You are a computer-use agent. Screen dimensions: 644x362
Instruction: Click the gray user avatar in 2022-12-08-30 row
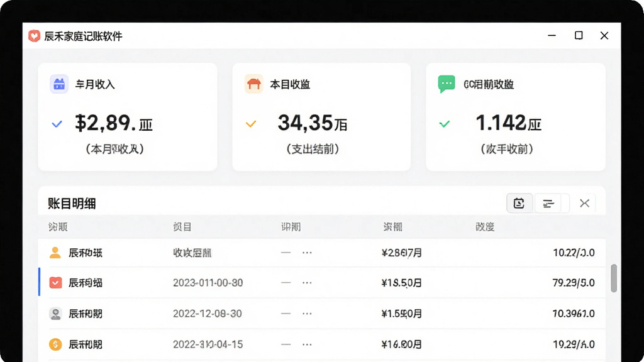(x=55, y=314)
